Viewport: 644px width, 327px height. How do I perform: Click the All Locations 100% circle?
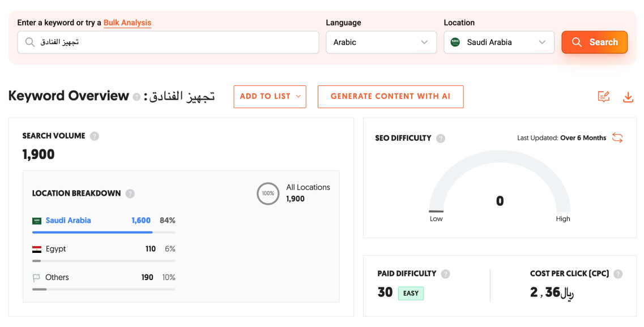pos(267,193)
